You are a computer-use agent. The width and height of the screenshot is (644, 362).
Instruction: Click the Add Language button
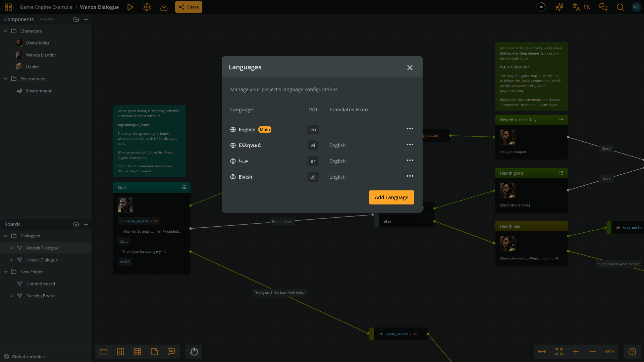tap(391, 197)
